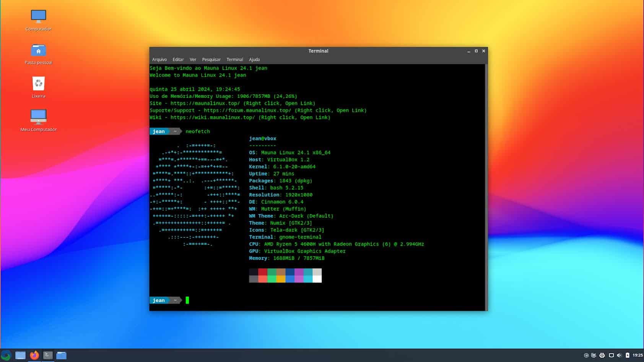The height and width of the screenshot is (362, 644).
Task: Click the red color block in neofetch palette
Action: [x=263, y=272]
